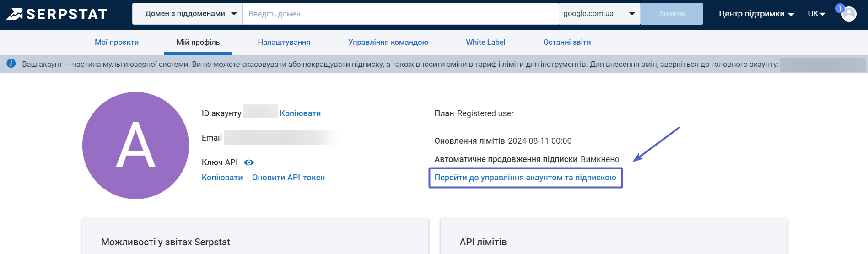The image size is (868, 254).
Task: Click the Serpstat logo
Action: pos(57,14)
